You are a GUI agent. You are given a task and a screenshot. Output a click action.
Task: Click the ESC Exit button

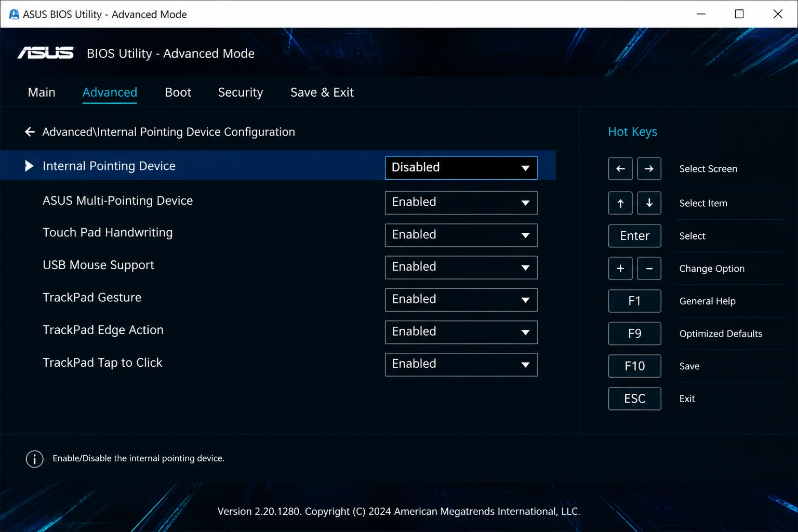click(634, 398)
